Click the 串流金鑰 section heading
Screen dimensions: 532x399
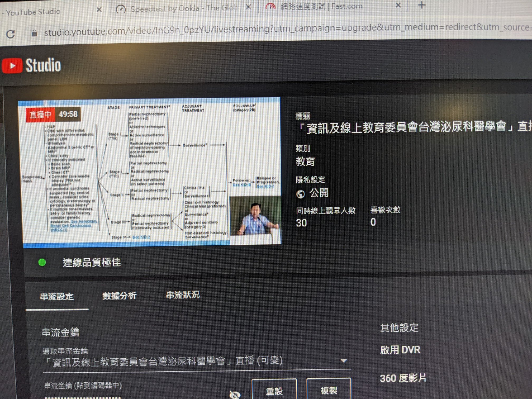click(60, 332)
